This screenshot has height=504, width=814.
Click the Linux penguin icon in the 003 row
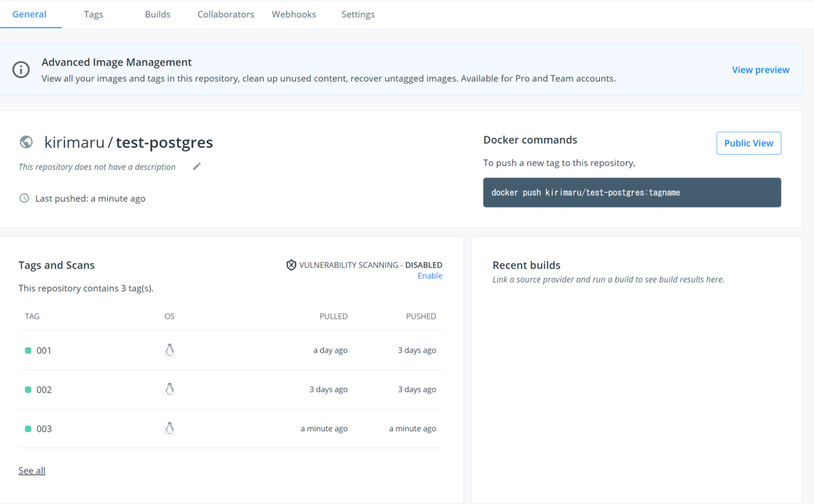170,429
